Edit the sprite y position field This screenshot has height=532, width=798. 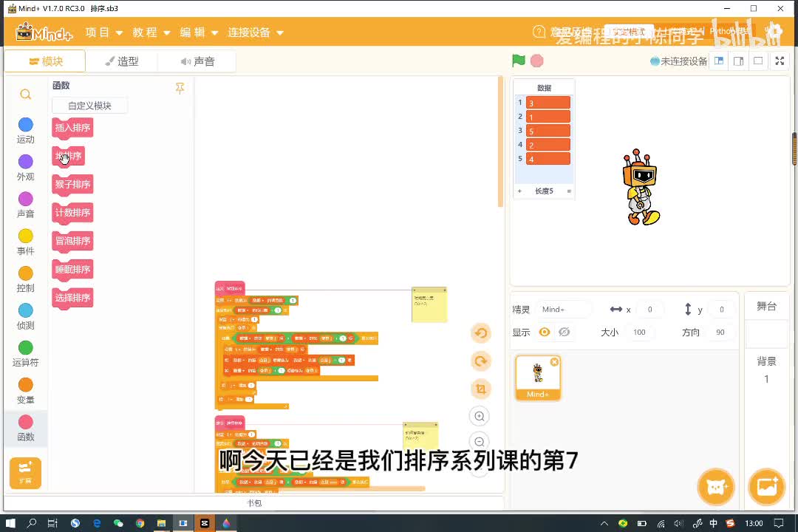721,309
